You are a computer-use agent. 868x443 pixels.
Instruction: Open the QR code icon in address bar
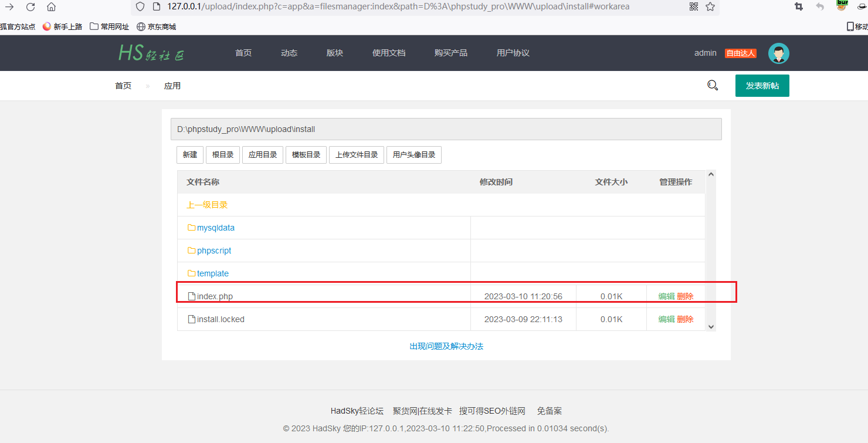[x=694, y=6]
